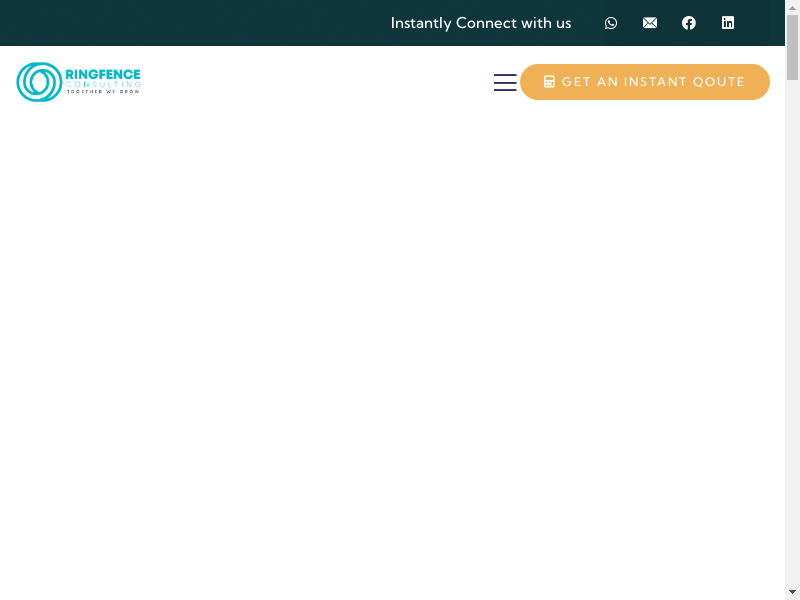Open the LinkedIn profile icon

click(728, 23)
